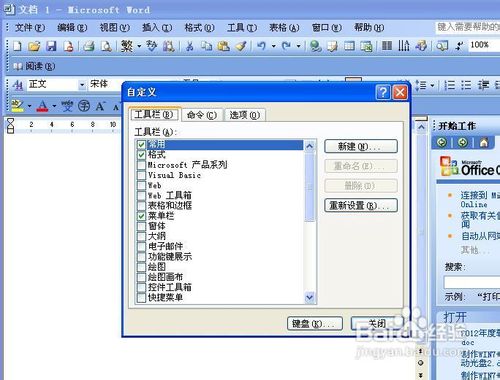
Task: Open the 正文 style dropdown arrow
Action: (x=82, y=85)
